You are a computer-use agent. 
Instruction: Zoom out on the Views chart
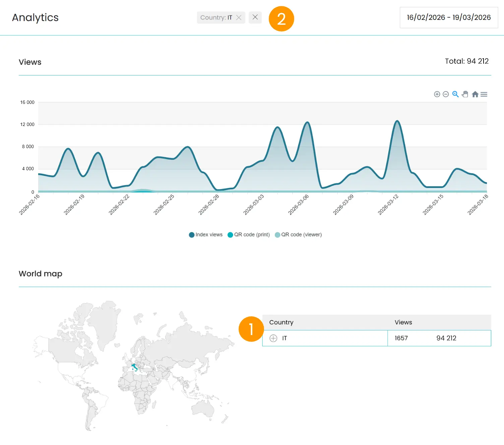coord(445,94)
